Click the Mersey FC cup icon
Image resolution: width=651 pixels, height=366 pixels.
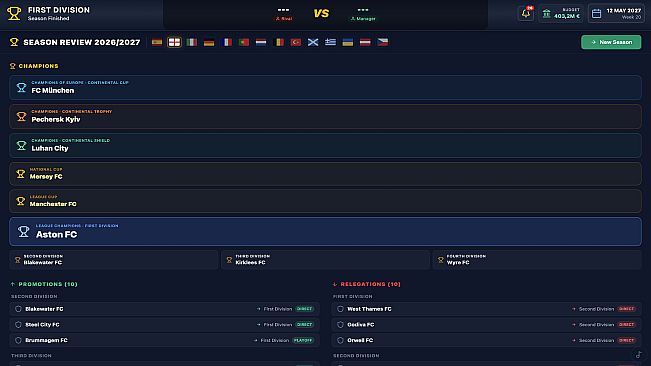click(20, 174)
